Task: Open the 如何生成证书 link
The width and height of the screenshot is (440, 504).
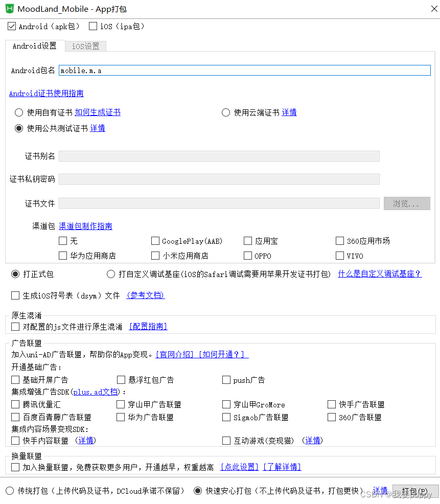Action: point(98,112)
